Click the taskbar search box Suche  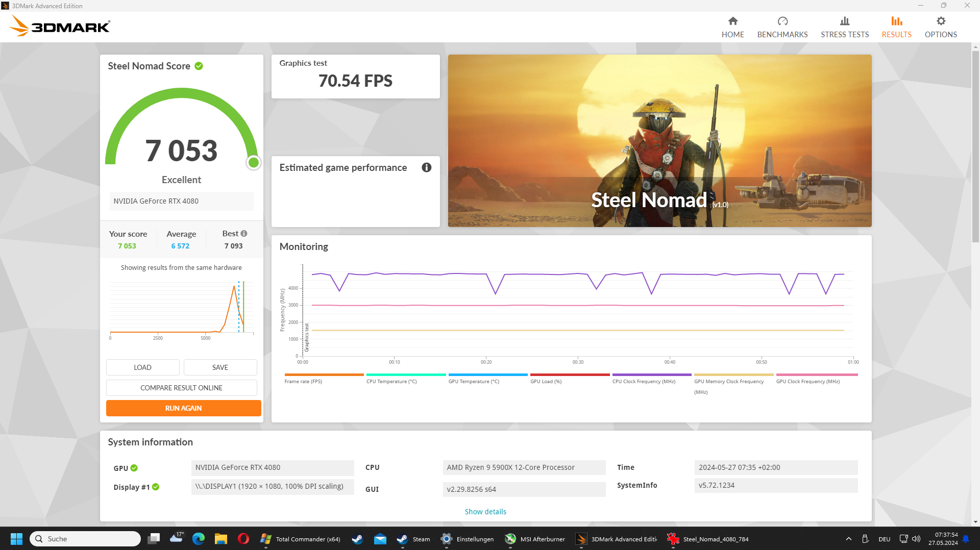pos(85,539)
